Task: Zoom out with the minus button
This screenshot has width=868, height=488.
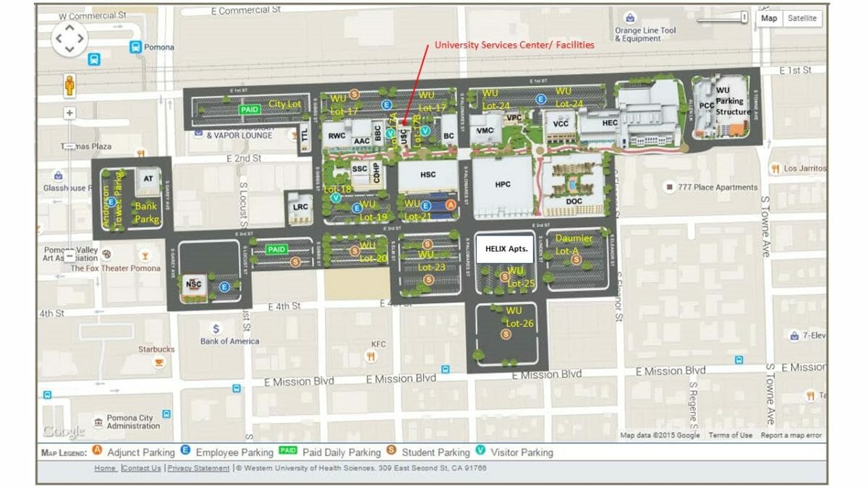Action: 69,256
